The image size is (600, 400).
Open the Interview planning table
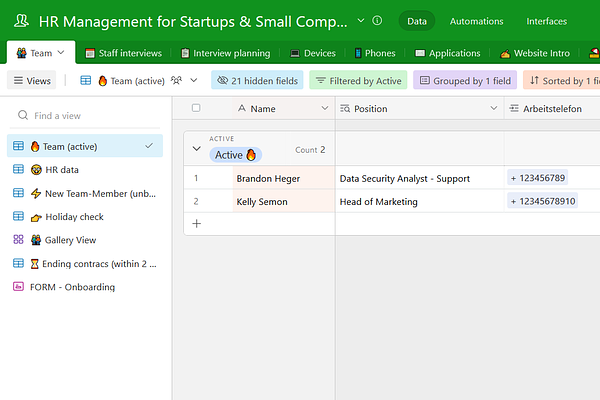[x=225, y=53]
